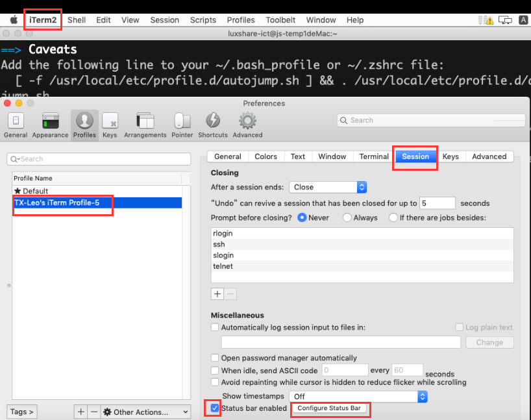Click the Apple menu icon
The image size is (531, 420).
pyautogui.click(x=14, y=20)
